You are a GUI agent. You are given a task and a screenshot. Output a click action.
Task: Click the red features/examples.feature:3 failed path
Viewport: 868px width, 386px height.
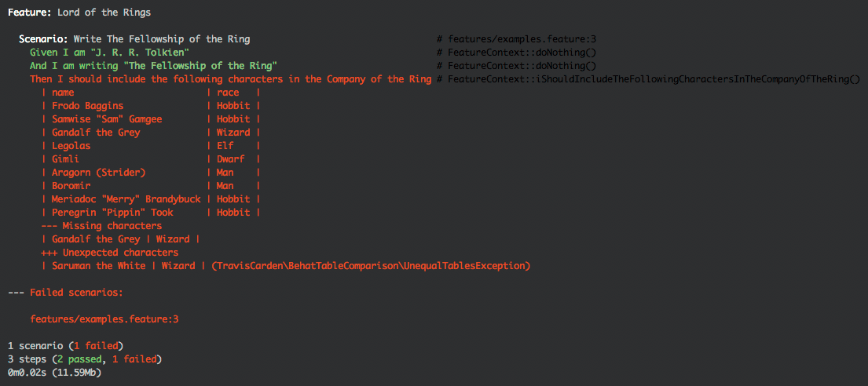tap(104, 319)
